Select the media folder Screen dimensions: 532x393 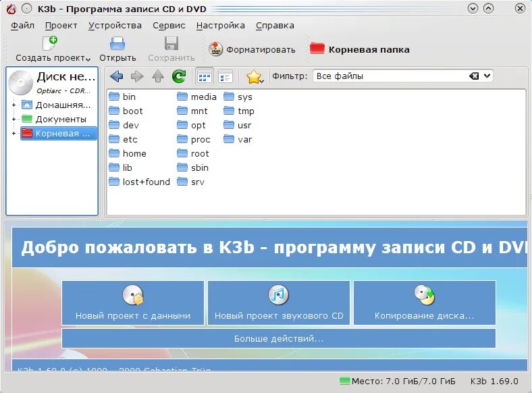[196, 97]
